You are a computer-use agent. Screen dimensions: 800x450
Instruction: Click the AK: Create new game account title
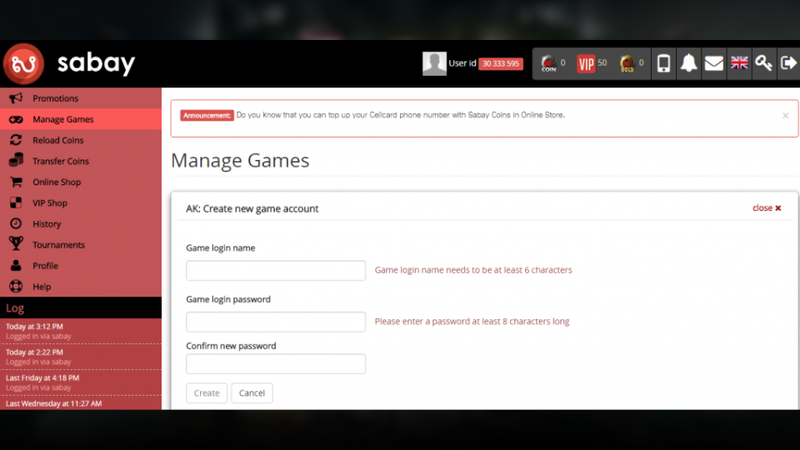click(252, 209)
